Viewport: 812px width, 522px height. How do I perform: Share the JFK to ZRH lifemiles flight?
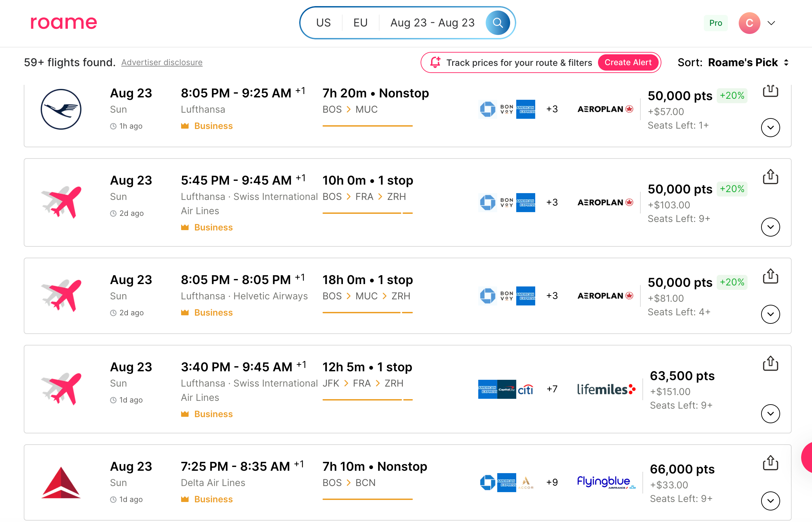click(x=770, y=363)
